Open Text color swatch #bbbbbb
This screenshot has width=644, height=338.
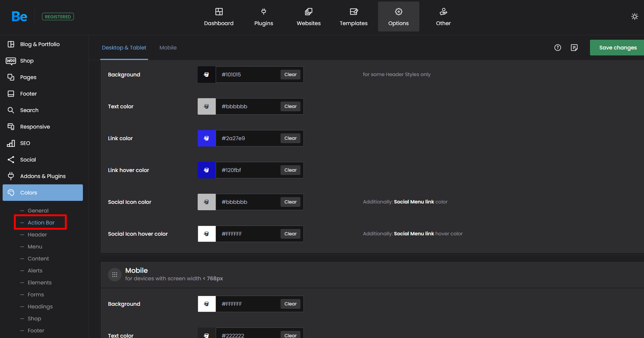click(x=207, y=106)
